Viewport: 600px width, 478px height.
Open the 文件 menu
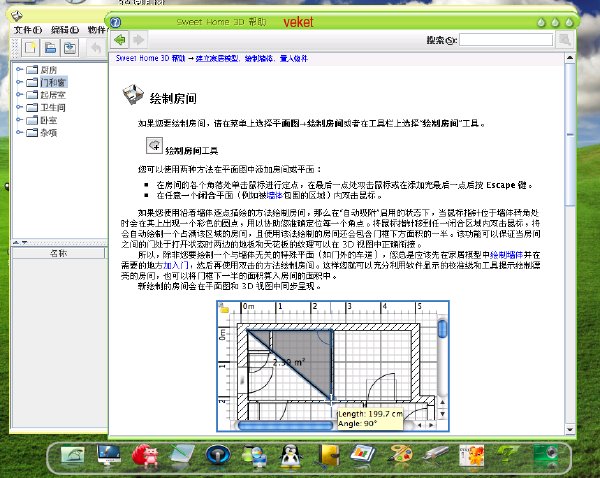tap(28, 29)
